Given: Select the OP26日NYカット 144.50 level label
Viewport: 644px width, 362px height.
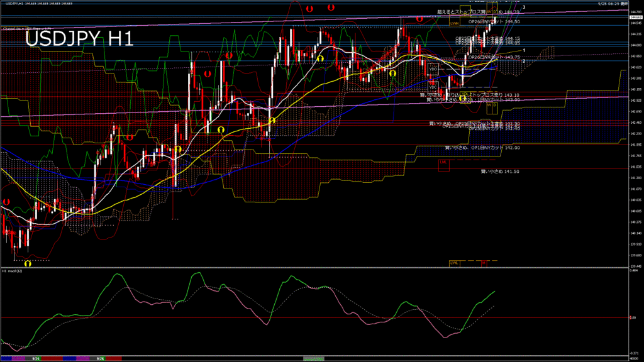Looking at the screenshot, I should click(494, 21).
